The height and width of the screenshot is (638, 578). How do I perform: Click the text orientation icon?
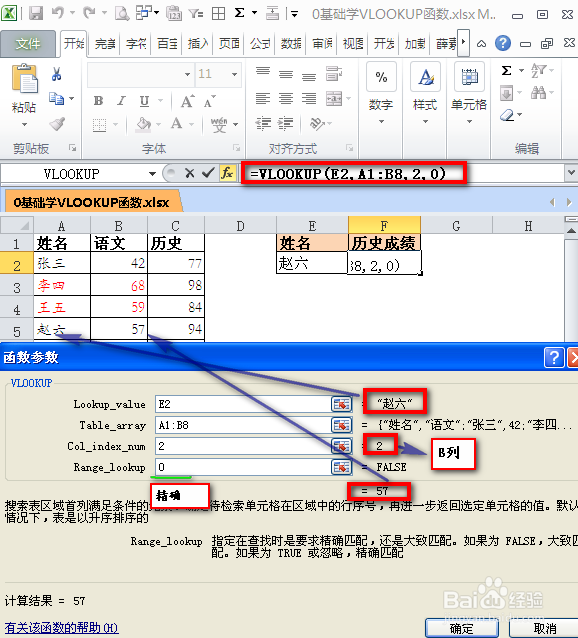[317, 123]
